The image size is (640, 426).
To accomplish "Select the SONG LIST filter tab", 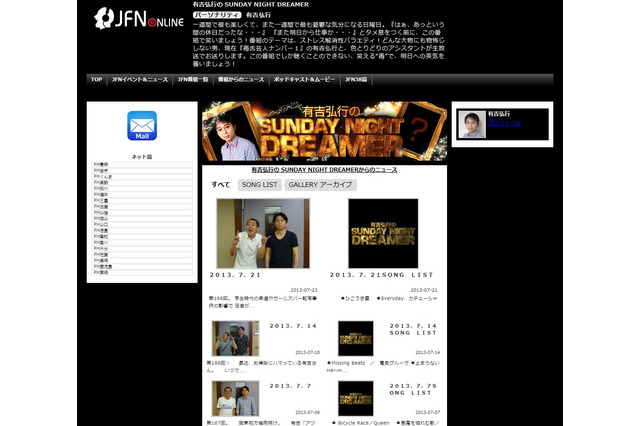I will (260, 185).
